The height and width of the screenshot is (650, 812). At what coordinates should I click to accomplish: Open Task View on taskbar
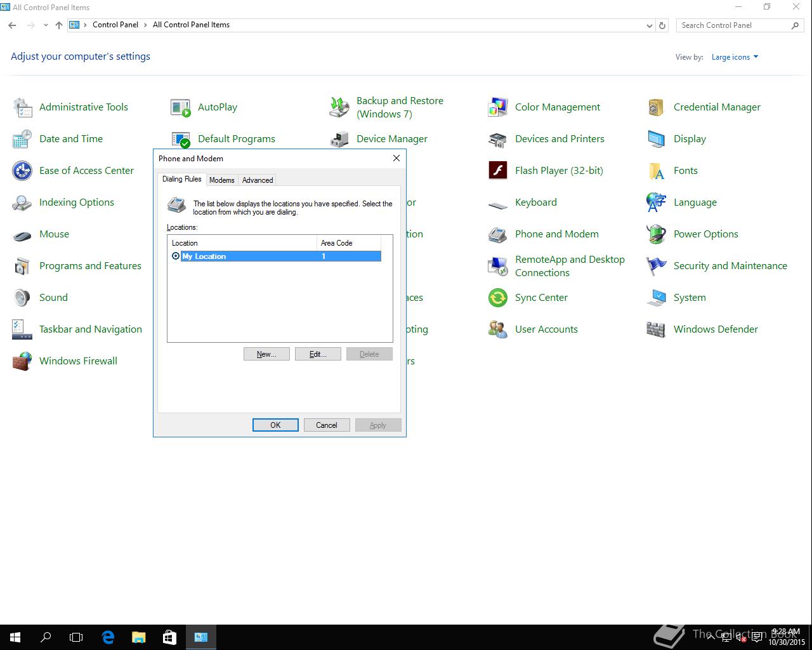click(x=76, y=637)
